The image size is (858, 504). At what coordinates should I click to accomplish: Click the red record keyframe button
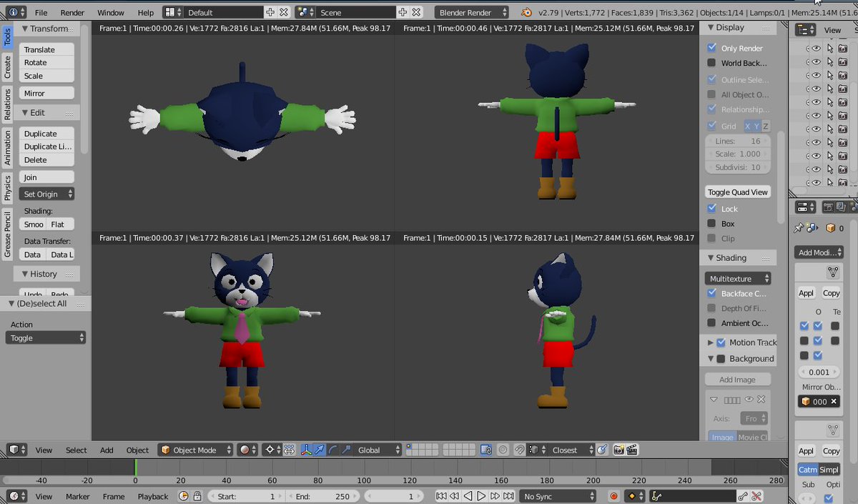pos(613,496)
